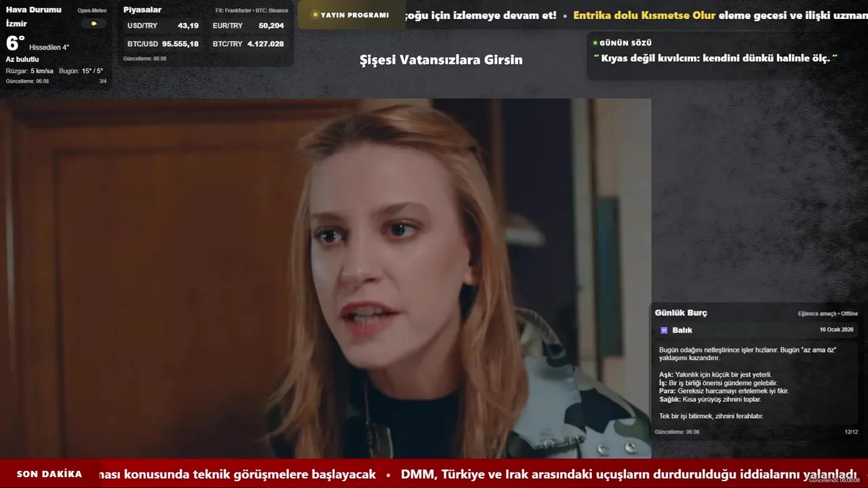Click the title Şişesi Vatansızlara Girsin
The height and width of the screenshot is (488, 868).
(x=441, y=60)
